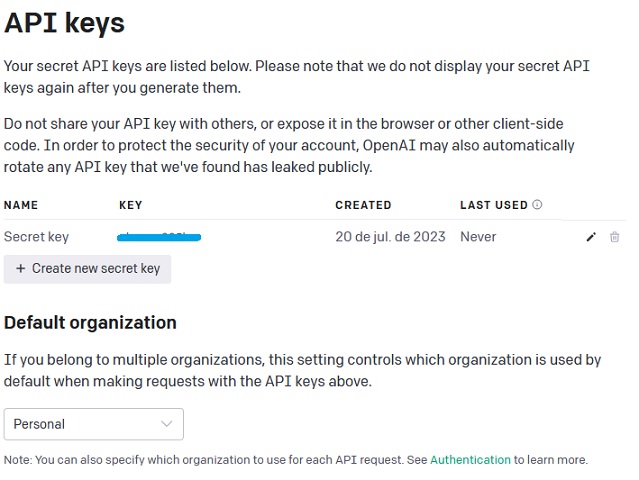The image size is (639, 480).
Task: Expand the chevron arrow in organization selector
Action: [x=166, y=424]
